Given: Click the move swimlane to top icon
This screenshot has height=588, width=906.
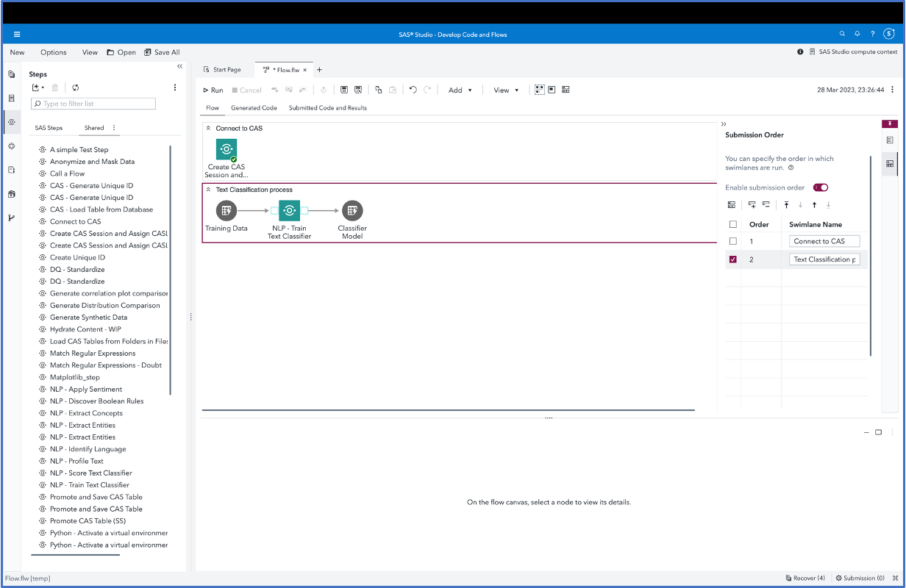Looking at the screenshot, I should (x=786, y=205).
